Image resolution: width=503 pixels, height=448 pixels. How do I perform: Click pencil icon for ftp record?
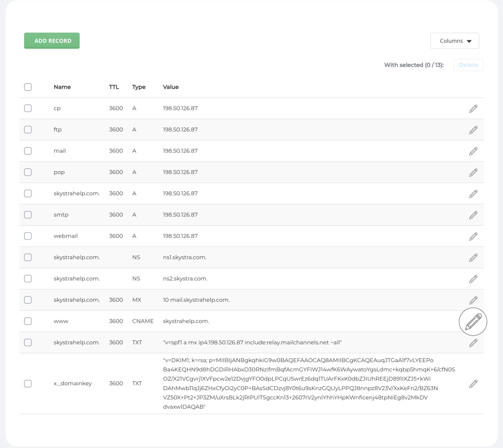[473, 130]
